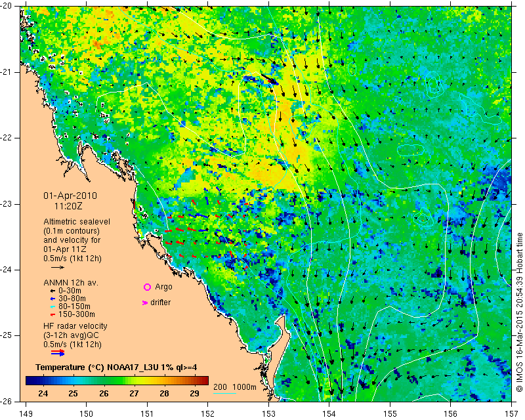Click the "(0.1m contours)" legend text
Screen dimensions: 525x420
[72, 231]
